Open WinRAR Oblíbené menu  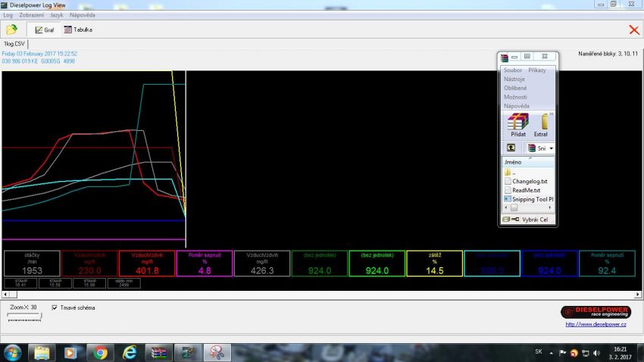[515, 89]
